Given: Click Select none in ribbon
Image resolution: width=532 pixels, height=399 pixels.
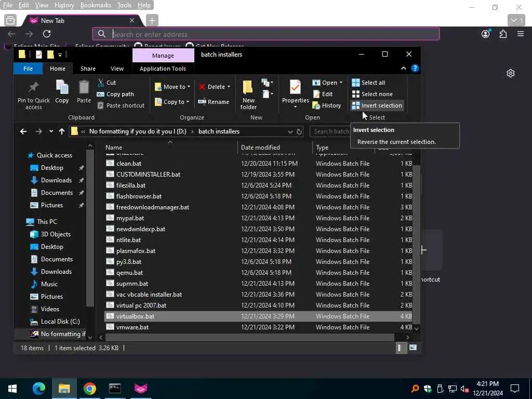Looking at the screenshot, I should (x=372, y=94).
